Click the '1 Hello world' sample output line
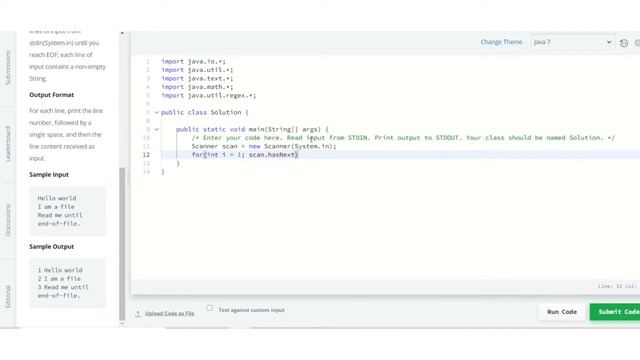 point(60,270)
